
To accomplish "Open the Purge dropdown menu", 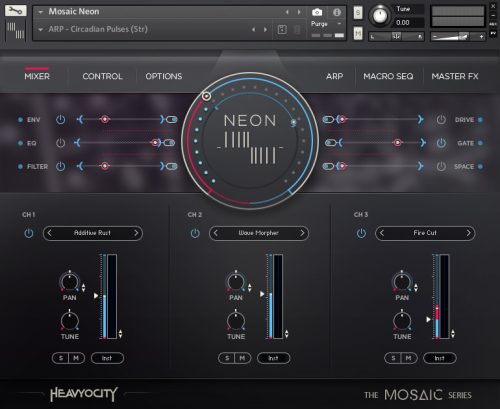I will 339,24.
